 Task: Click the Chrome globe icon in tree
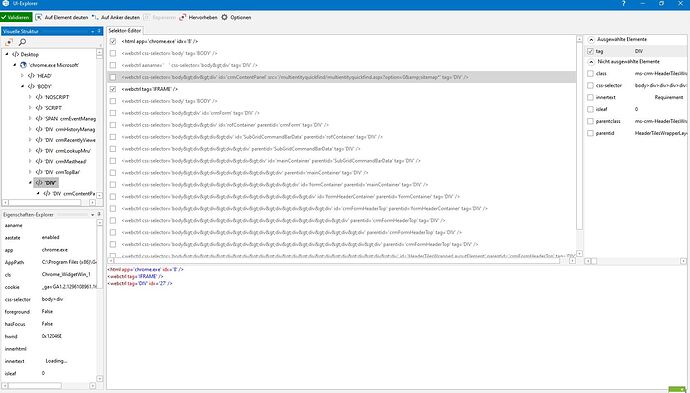23,65
